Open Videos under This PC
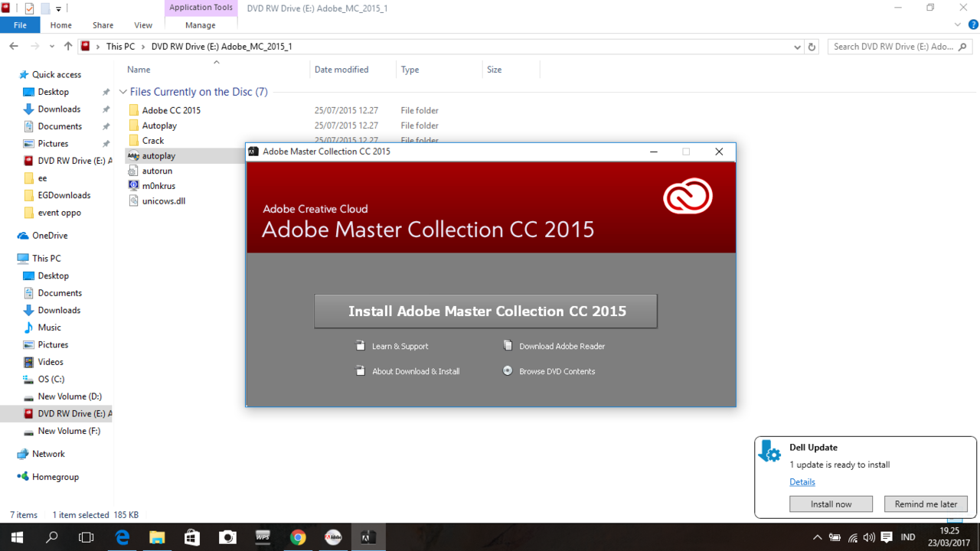Viewport: 980px width, 551px height. 51,362
